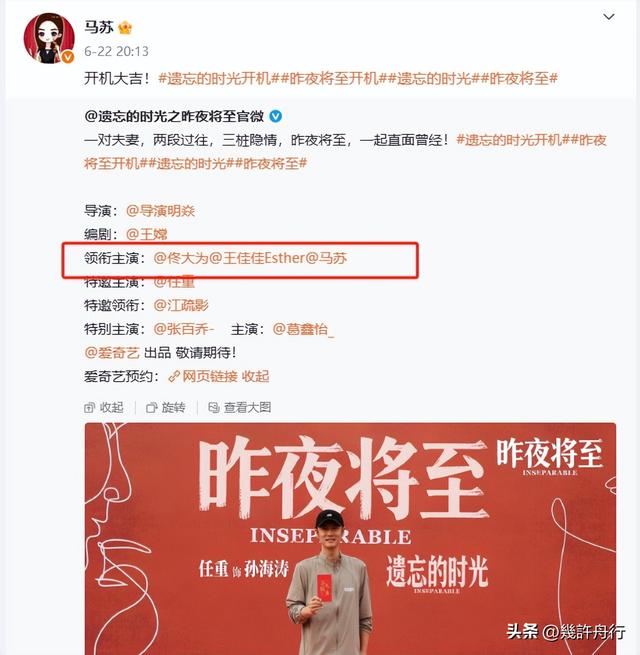
Task: Visit @王嫦 screenwriter profile
Action: [x=147, y=234]
